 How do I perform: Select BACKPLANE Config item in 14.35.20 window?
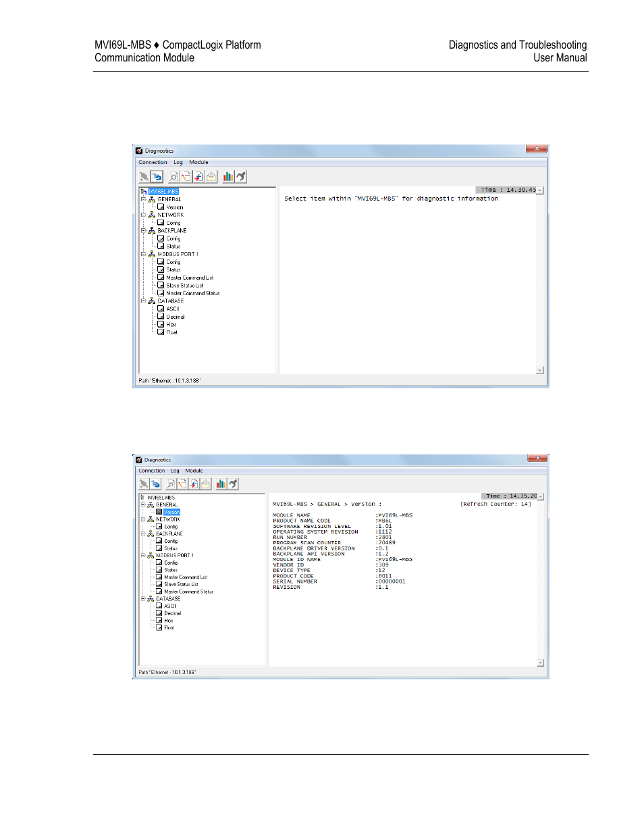pos(171,541)
